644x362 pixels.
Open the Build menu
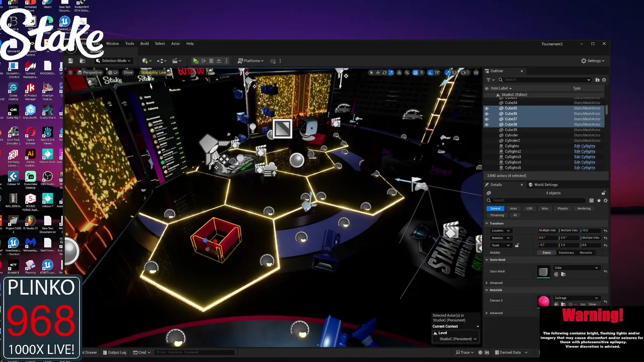[144, 44]
